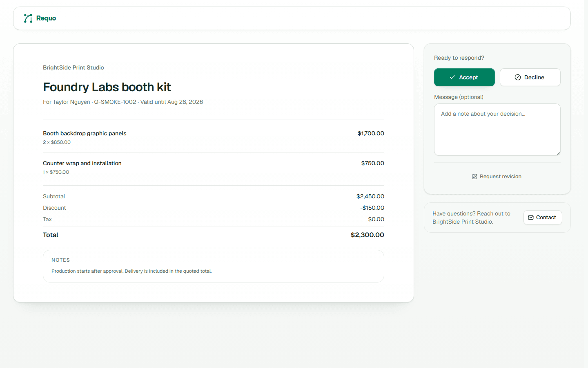The height and width of the screenshot is (368, 588).
Task: Contact BrightSide Print Studio
Action: (543, 218)
